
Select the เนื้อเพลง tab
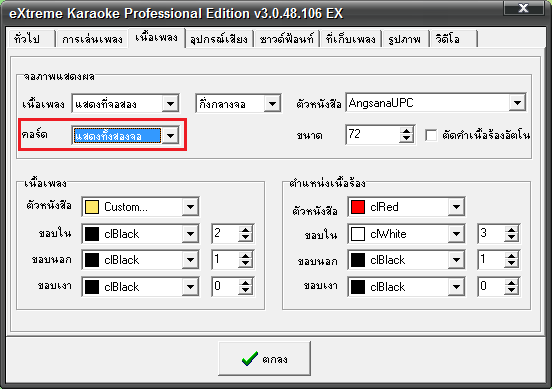coord(156,37)
